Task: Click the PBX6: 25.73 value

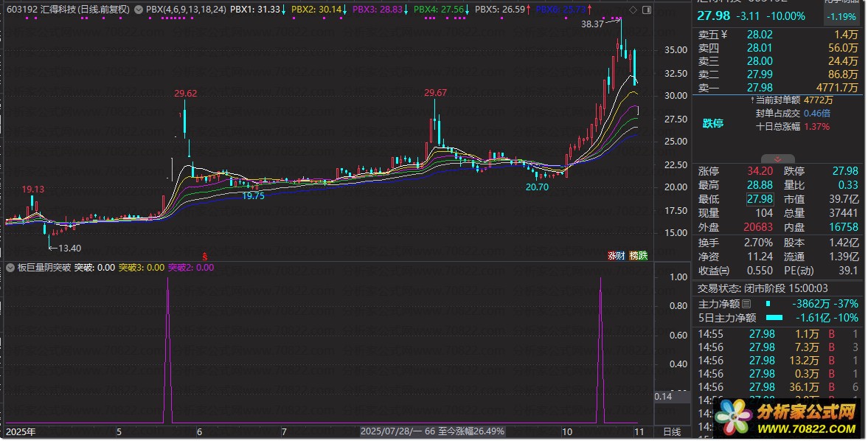Action: click(x=560, y=10)
